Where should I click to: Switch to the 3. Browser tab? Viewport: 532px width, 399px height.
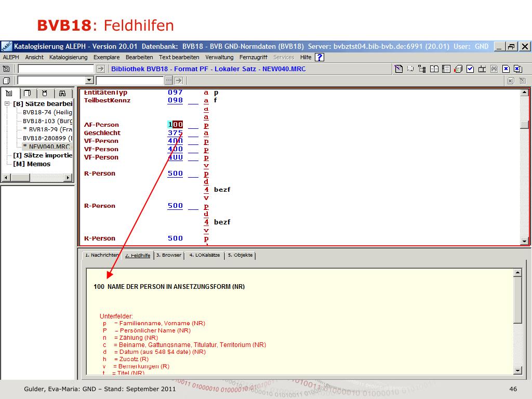pos(169,256)
